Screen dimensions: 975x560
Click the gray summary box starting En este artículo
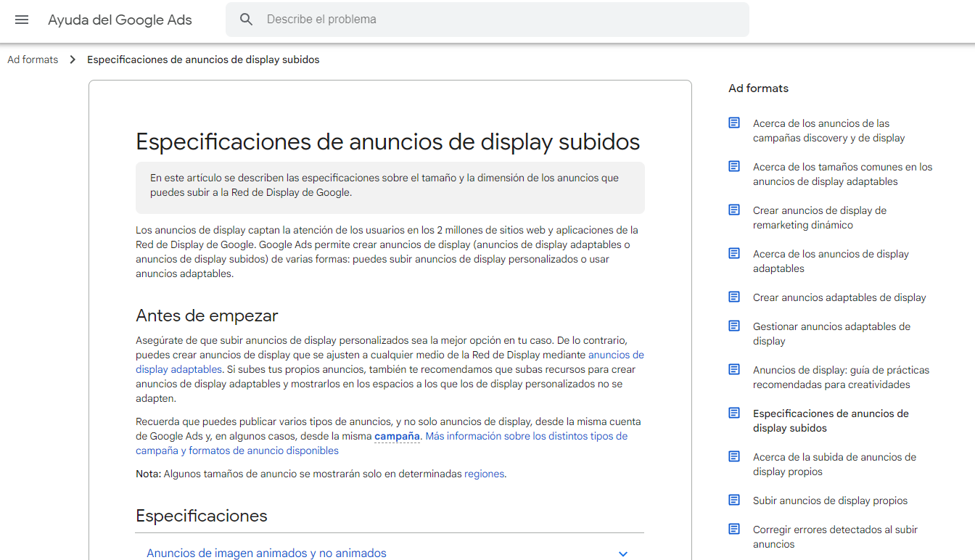coord(390,187)
